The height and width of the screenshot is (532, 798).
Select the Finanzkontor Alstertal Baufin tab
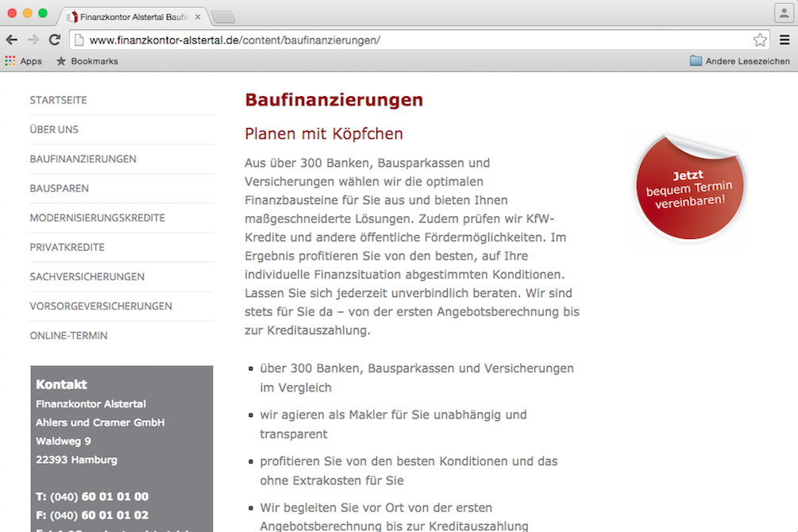pyautogui.click(x=134, y=17)
